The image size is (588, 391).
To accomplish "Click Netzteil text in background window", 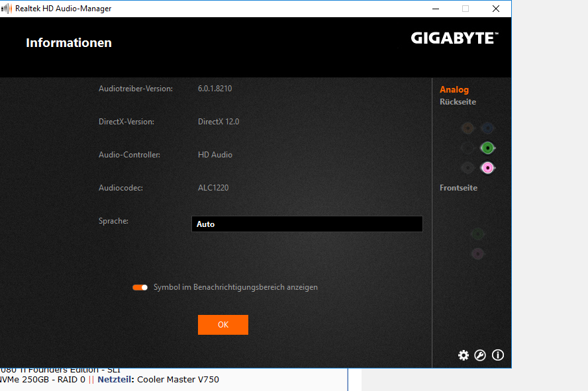I will click(115, 379).
